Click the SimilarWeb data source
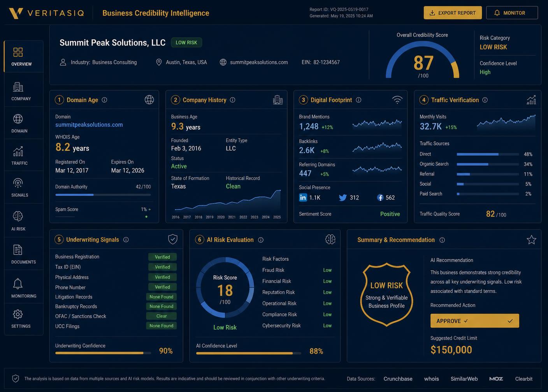 [x=464, y=379]
